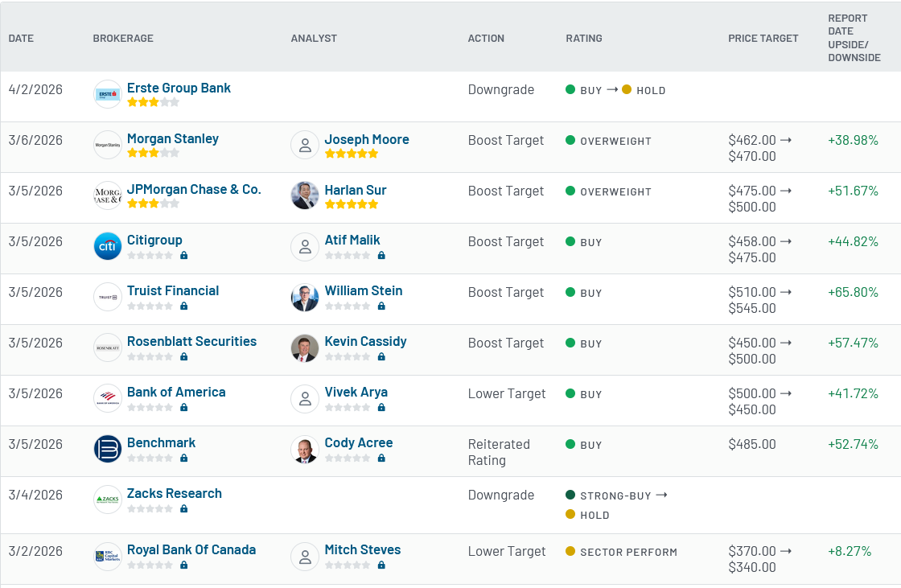Click the JPMorgan Chase & Co. logo icon

pos(108,195)
